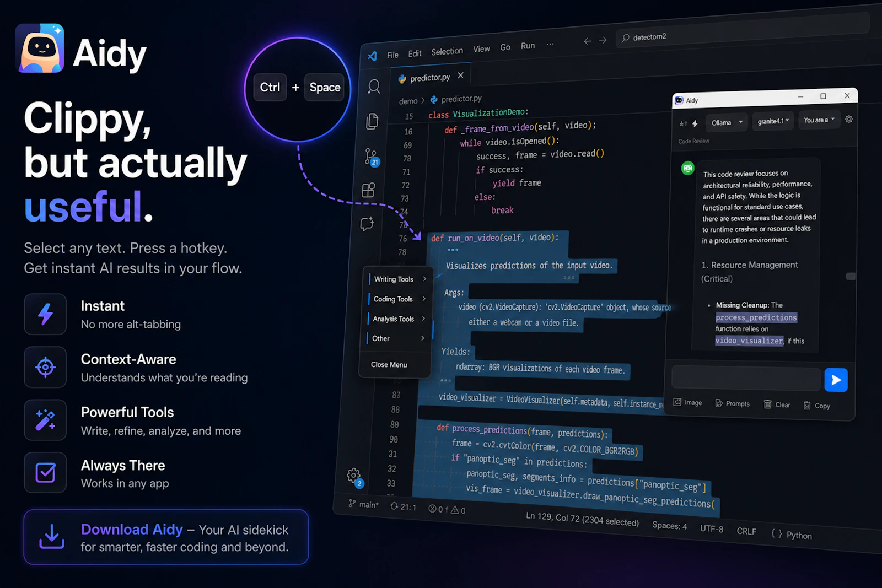882x588 pixels.
Task: Clear the Aidy conversation
Action: 777,404
